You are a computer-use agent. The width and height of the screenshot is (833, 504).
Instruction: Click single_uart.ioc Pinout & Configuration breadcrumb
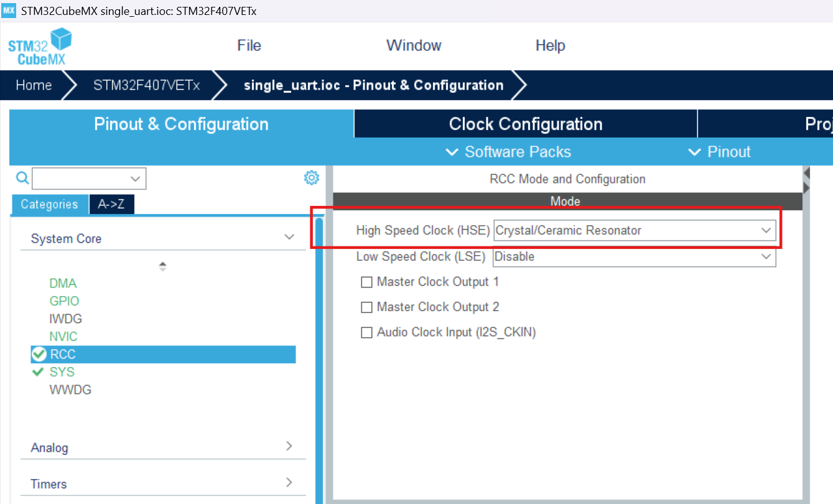tap(373, 85)
